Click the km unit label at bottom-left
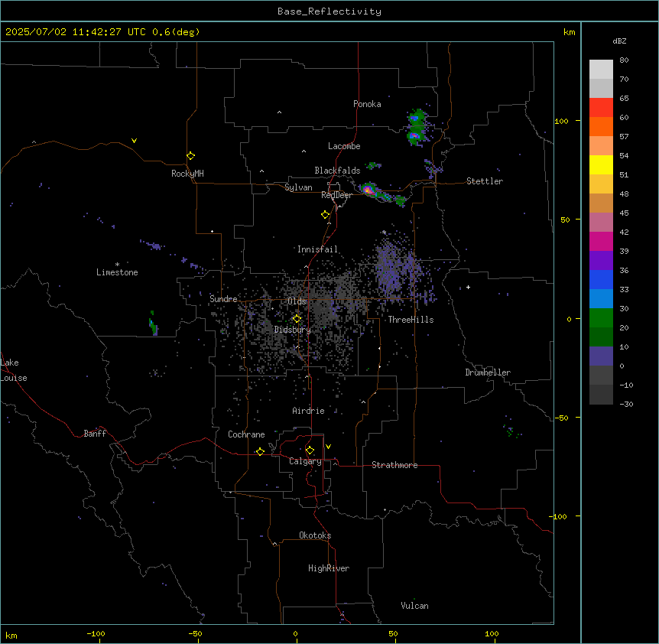The height and width of the screenshot is (644, 659). [x=11, y=636]
